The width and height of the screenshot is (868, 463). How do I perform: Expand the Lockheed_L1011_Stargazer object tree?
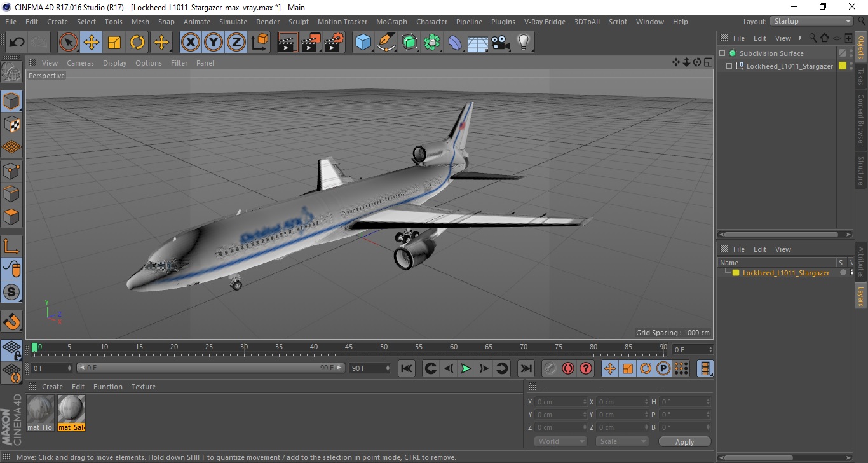point(729,66)
